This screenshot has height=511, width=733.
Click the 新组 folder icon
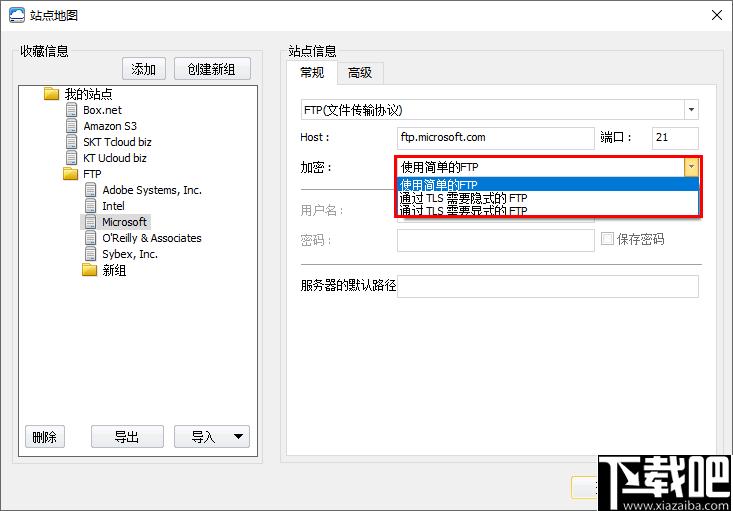pyautogui.click(x=90, y=270)
